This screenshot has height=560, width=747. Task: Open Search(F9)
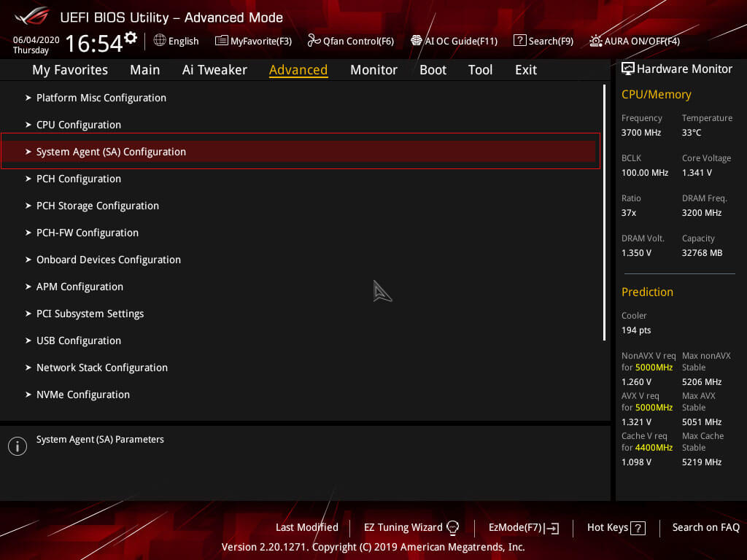pos(551,41)
